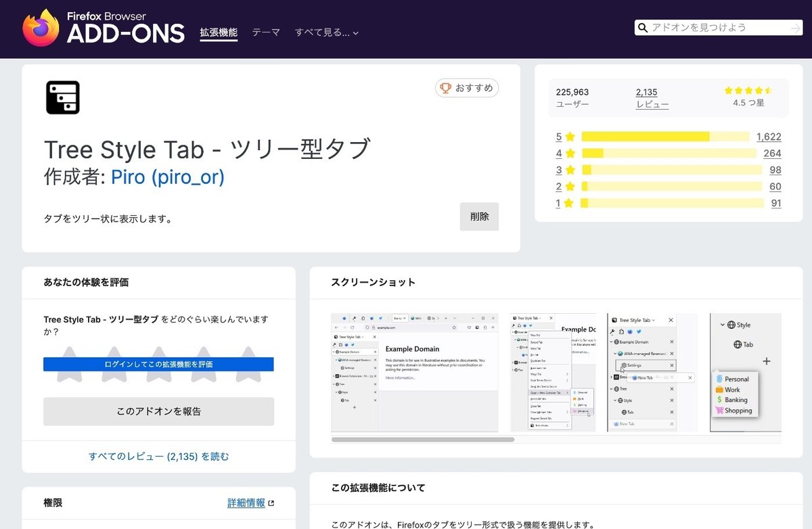Click the external link icon beside 詳細情報
Screen dimensions: 812x529
point(271,503)
